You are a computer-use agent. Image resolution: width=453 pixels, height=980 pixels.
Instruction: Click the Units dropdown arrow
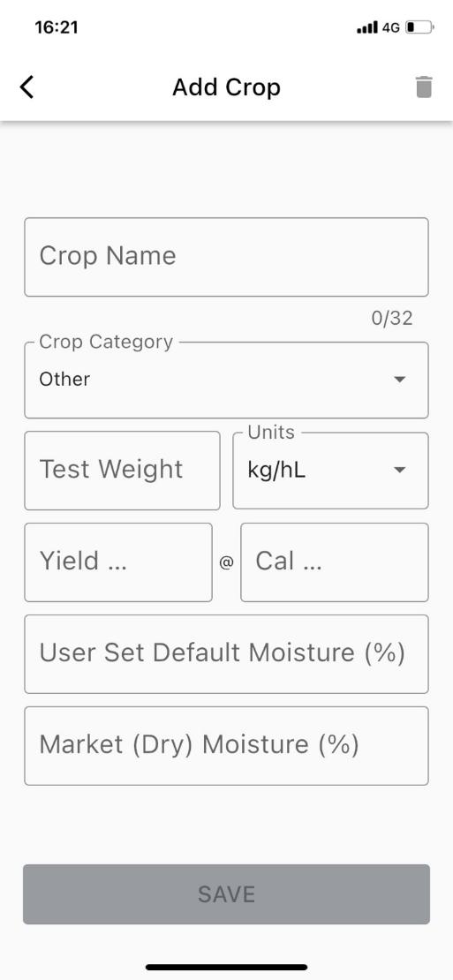coord(400,470)
